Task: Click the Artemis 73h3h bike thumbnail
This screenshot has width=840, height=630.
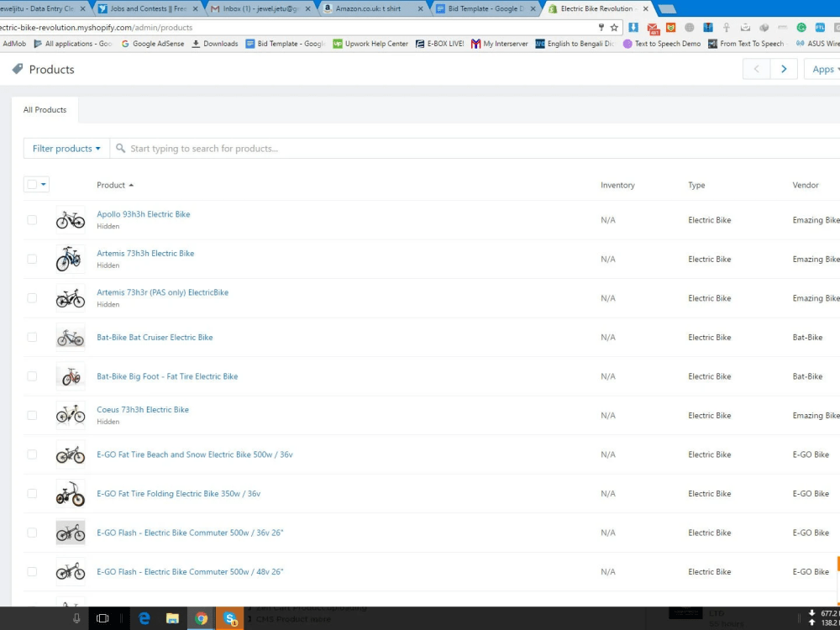Action: [71, 259]
